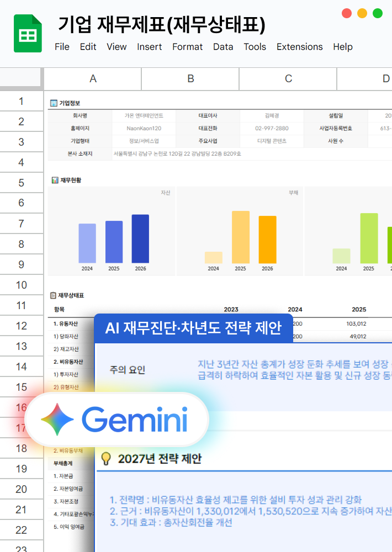This screenshot has height=552, width=392.
Task: Click the 2026 bar in the 자산 chart
Action: [140, 238]
